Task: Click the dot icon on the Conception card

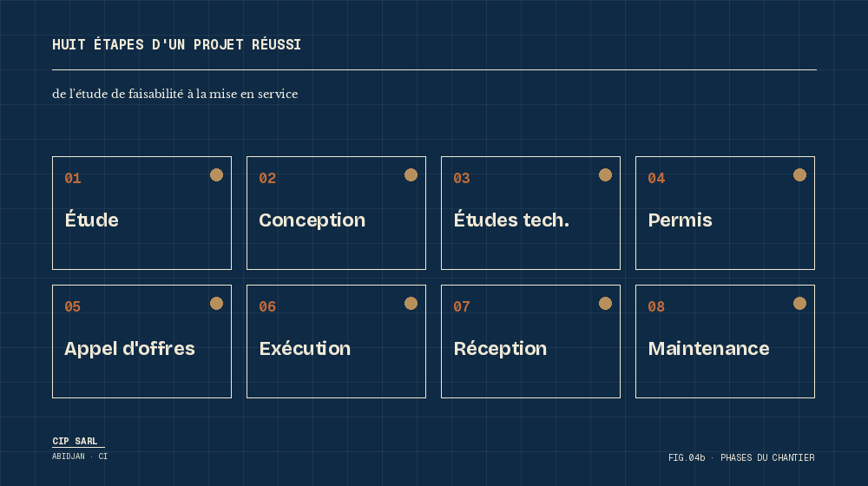Action: [411, 175]
